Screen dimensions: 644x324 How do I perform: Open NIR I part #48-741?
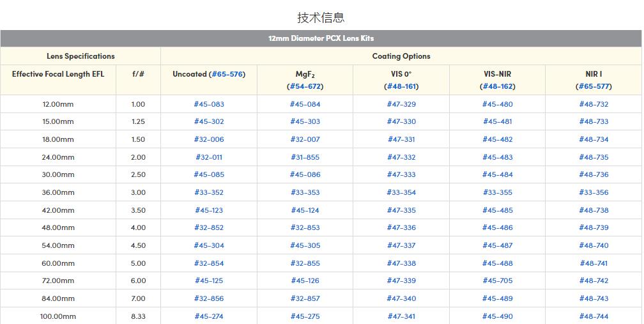[594, 263]
